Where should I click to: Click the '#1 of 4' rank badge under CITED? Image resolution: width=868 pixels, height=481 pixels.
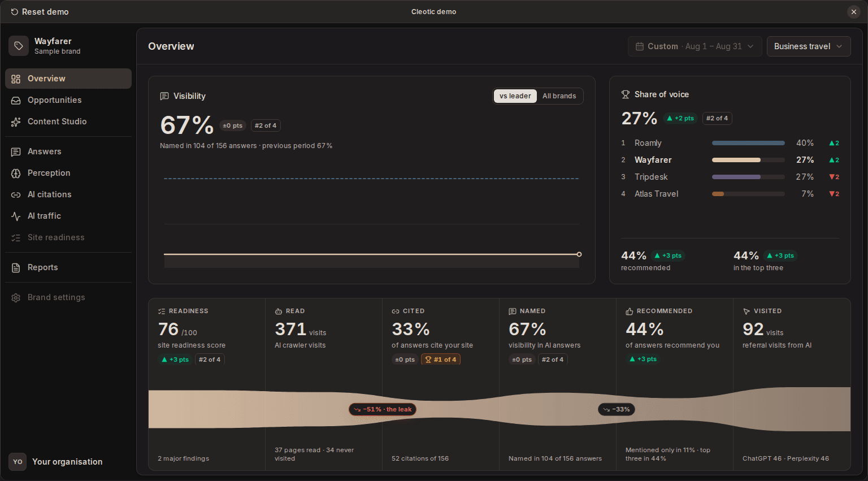point(441,359)
